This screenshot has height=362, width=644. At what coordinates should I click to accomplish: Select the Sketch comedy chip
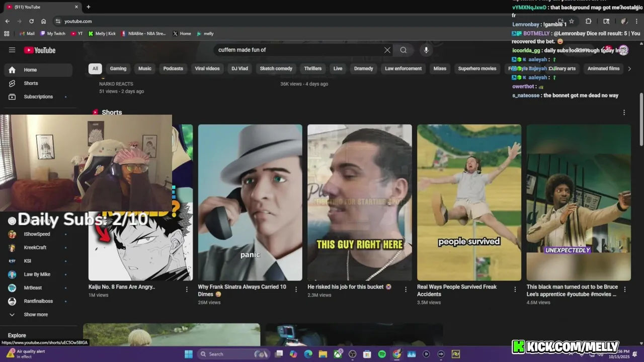click(276, 68)
